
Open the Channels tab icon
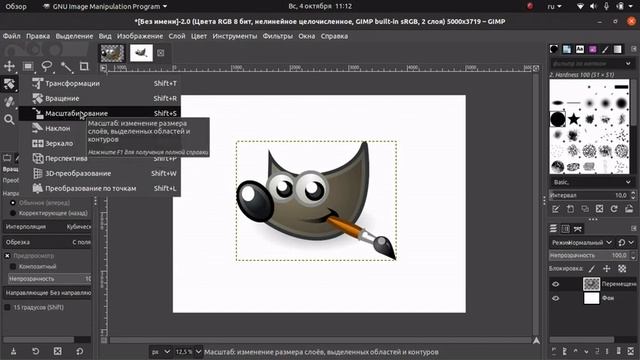(x=565, y=229)
